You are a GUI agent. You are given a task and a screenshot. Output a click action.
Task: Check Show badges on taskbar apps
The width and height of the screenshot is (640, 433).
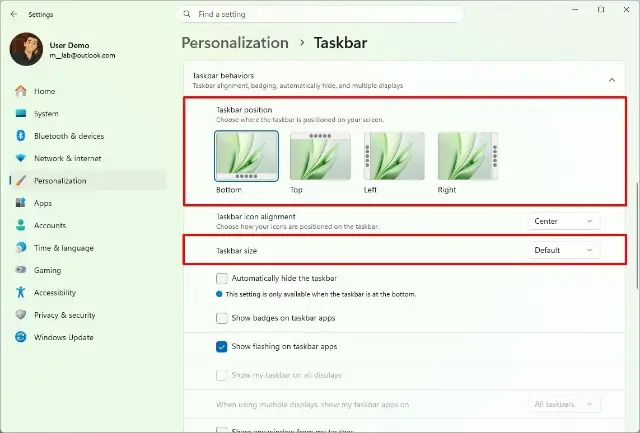coord(222,318)
